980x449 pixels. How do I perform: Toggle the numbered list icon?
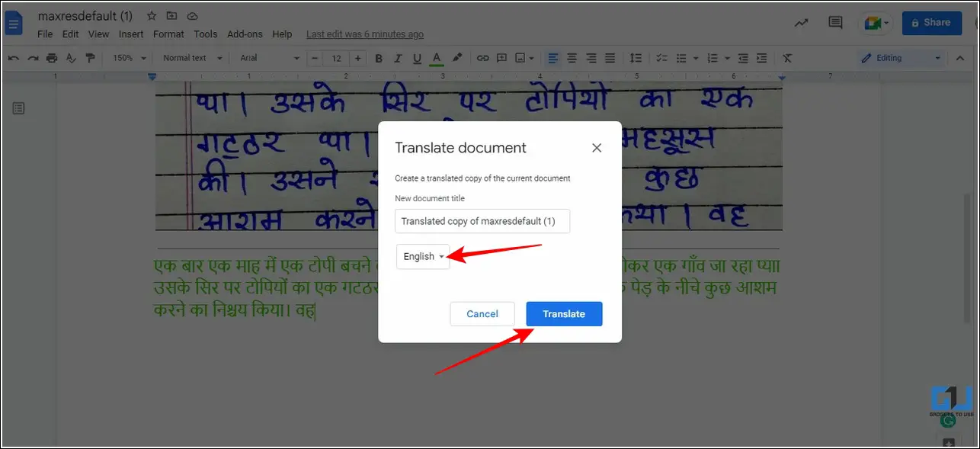coord(713,58)
